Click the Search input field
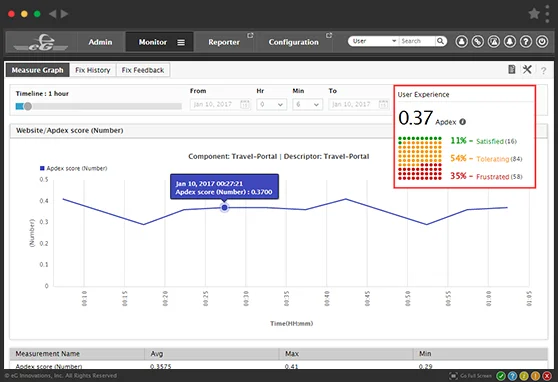This screenshot has width=558, height=382. (417, 41)
